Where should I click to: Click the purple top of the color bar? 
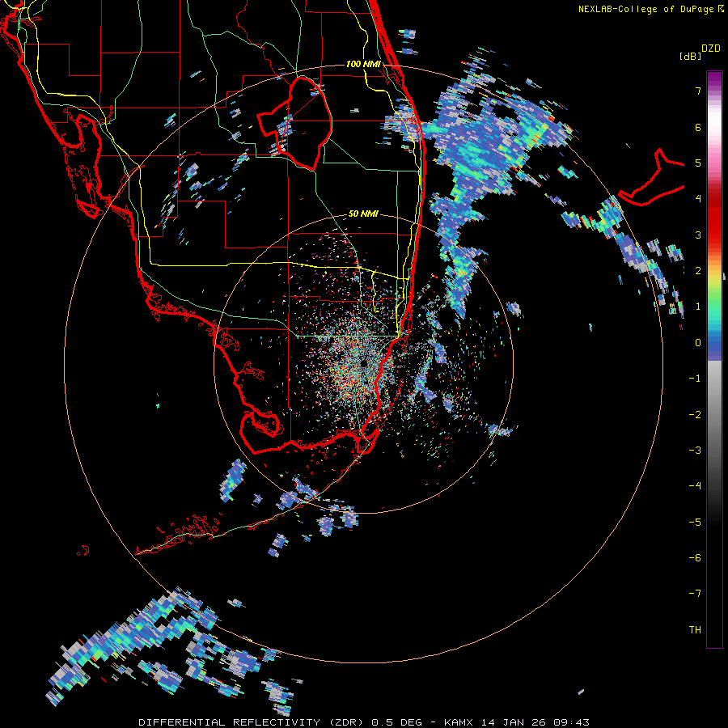pos(714,79)
